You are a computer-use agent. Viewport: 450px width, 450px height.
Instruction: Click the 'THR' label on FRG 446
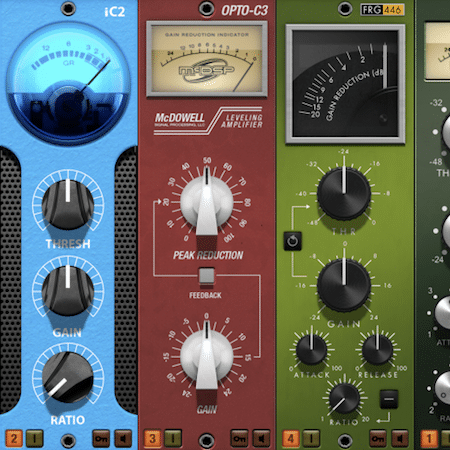pyautogui.click(x=344, y=231)
